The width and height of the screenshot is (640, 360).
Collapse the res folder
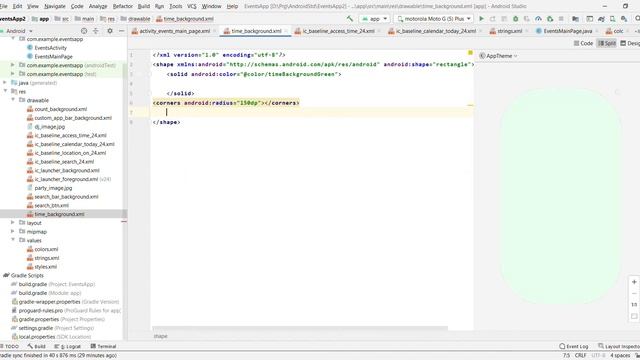tap(5, 91)
